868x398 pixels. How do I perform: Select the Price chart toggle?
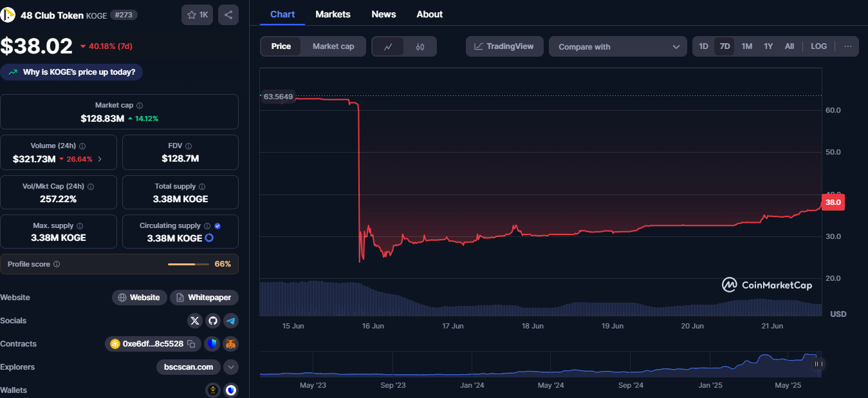click(x=281, y=46)
